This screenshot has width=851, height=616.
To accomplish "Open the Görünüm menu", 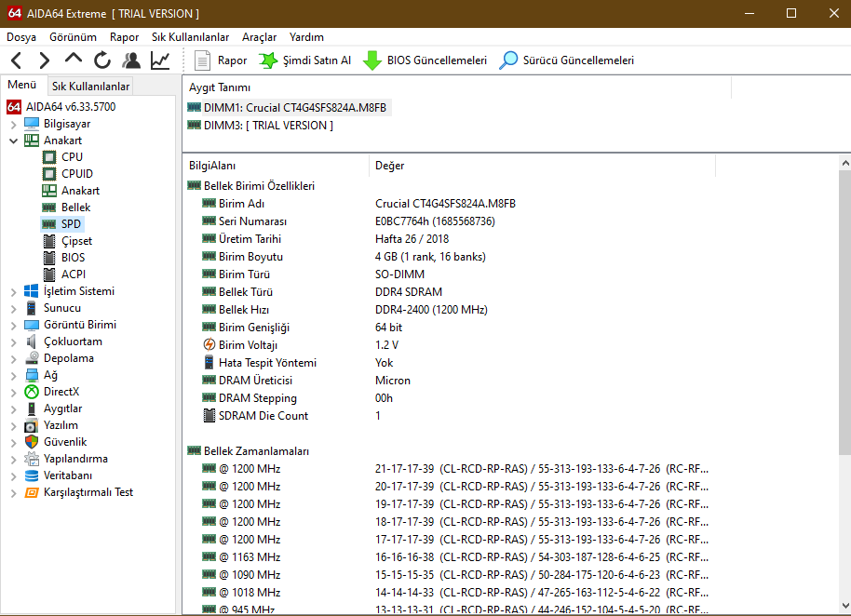I will (x=73, y=37).
